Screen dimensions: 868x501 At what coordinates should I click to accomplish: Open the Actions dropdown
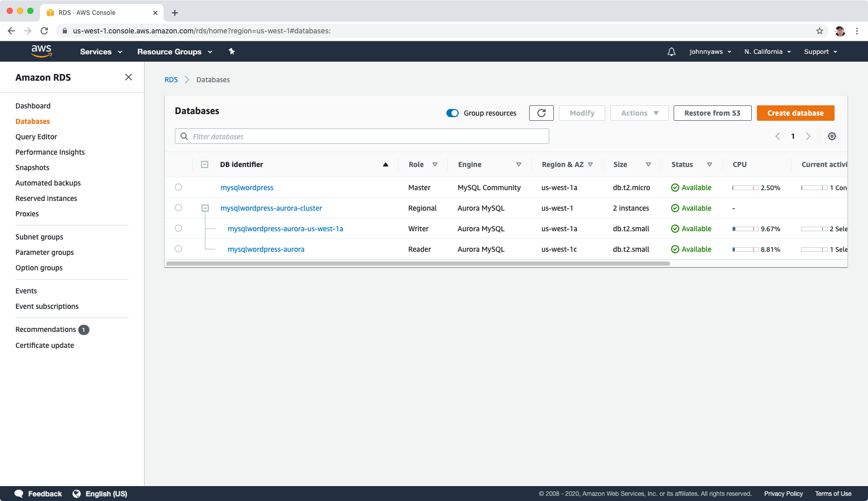click(639, 113)
